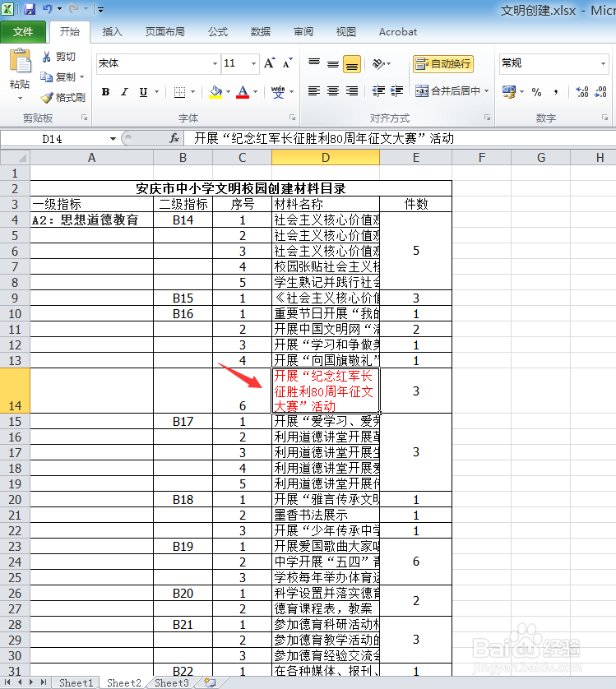
Task: Toggle wrap text (自动换行)
Action: click(x=443, y=64)
